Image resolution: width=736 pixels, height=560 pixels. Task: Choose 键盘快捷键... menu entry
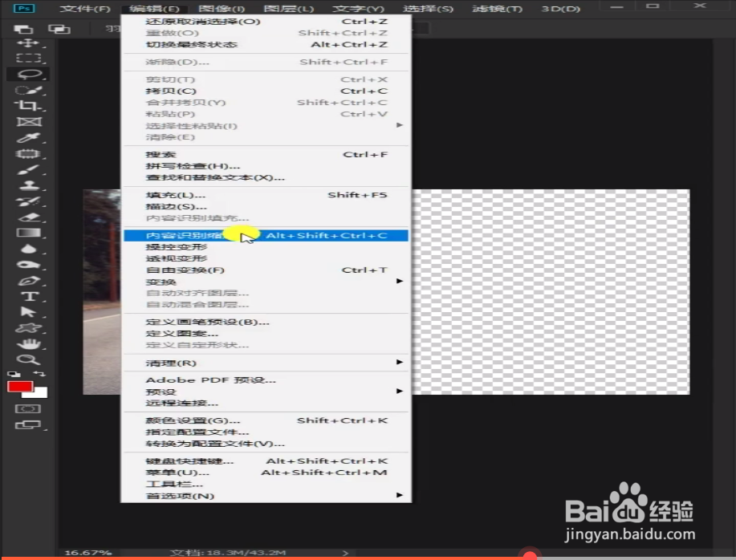click(x=266, y=461)
